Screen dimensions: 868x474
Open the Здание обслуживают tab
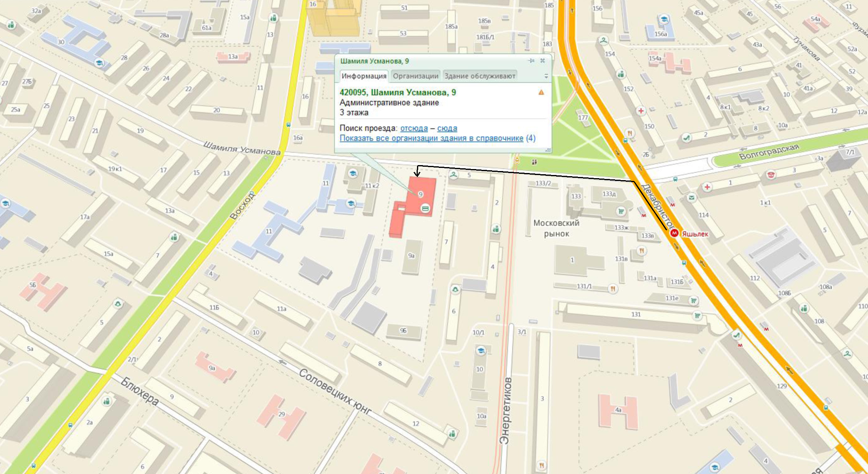tap(479, 76)
